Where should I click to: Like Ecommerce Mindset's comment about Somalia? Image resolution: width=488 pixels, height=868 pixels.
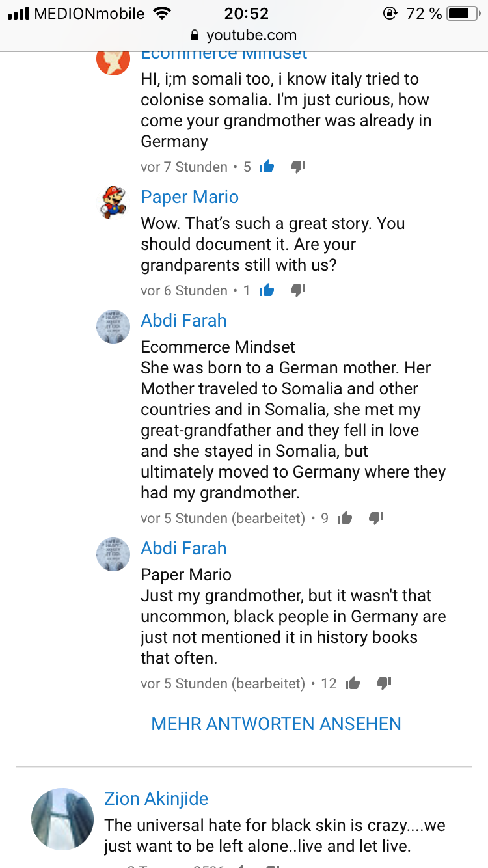point(266,167)
